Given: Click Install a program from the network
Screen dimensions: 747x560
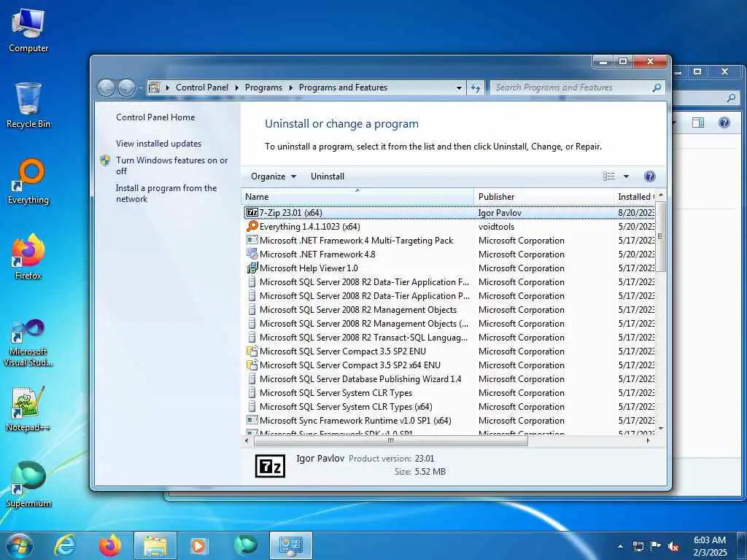Looking at the screenshot, I should 166,193.
